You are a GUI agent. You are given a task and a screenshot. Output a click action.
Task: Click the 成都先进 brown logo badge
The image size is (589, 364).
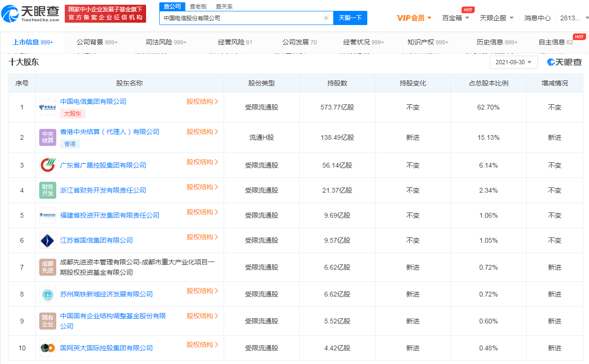48,267
